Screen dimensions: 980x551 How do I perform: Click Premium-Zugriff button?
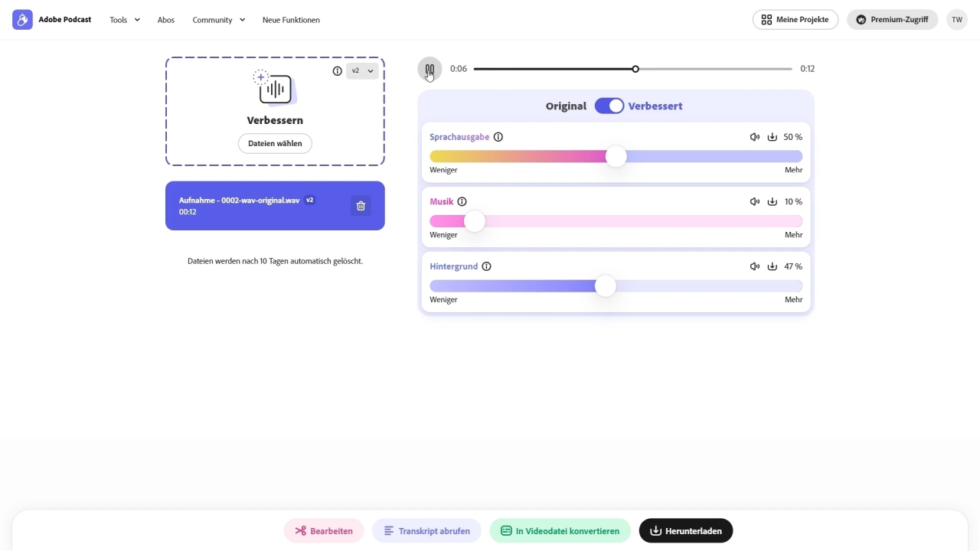tap(892, 20)
